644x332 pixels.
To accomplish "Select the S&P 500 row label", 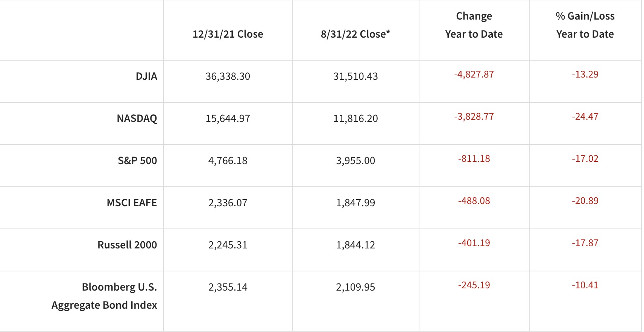I will (137, 161).
